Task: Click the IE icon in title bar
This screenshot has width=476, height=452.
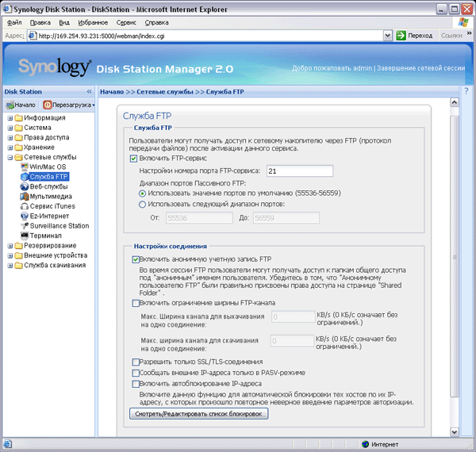Action: click(7, 9)
